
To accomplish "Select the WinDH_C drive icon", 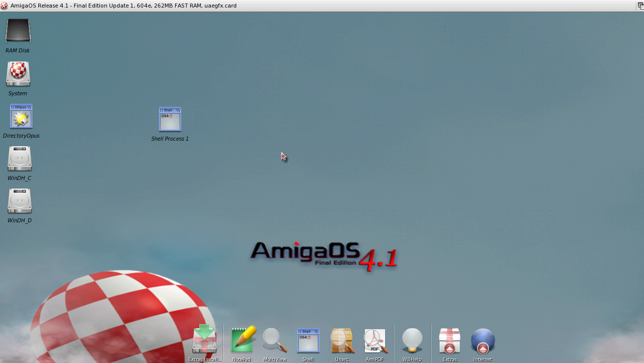I will coord(20,159).
